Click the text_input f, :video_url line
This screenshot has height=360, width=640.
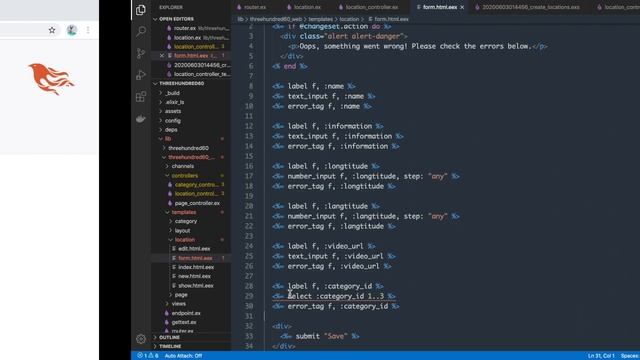334,256
